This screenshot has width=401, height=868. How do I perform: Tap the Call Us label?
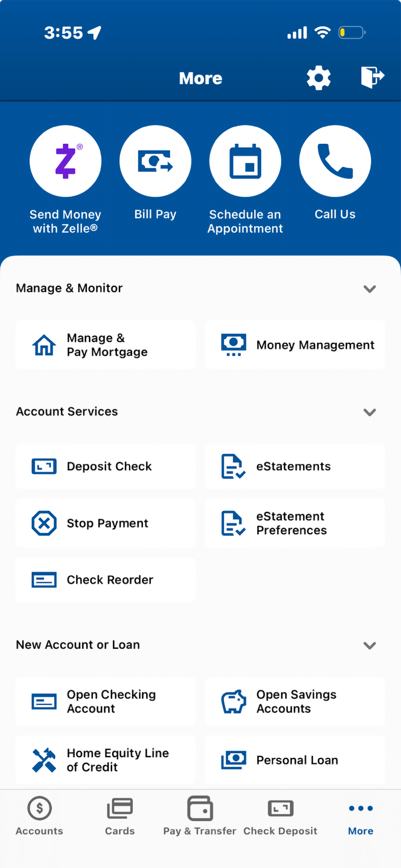[335, 214]
